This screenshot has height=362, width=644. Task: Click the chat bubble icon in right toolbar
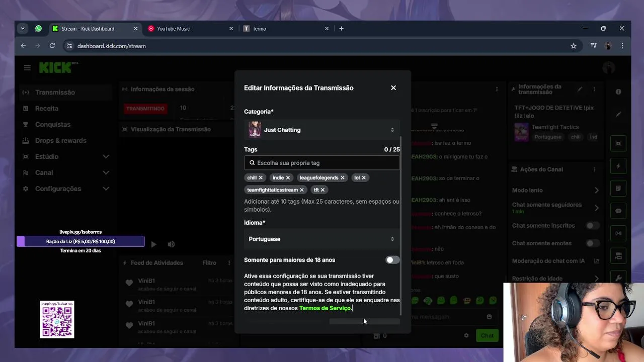click(x=618, y=211)
